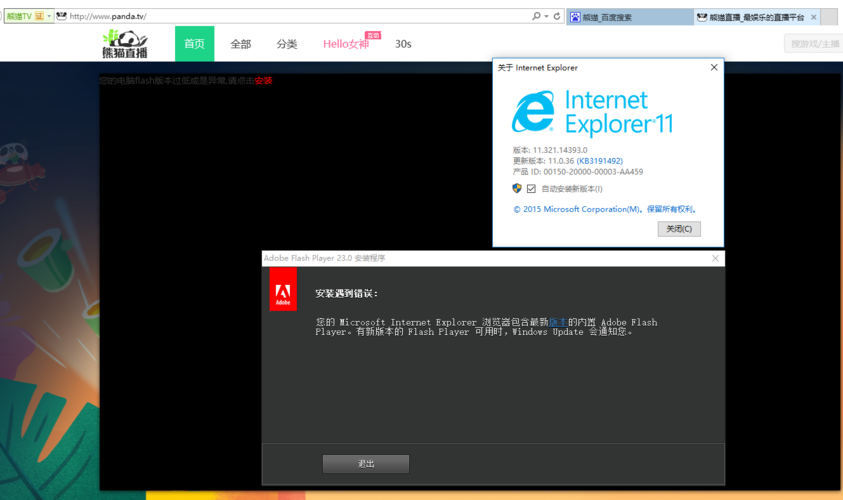Click the 关于 Internet Explorer dialog title
843x500 pixels.
pos(538,68)
